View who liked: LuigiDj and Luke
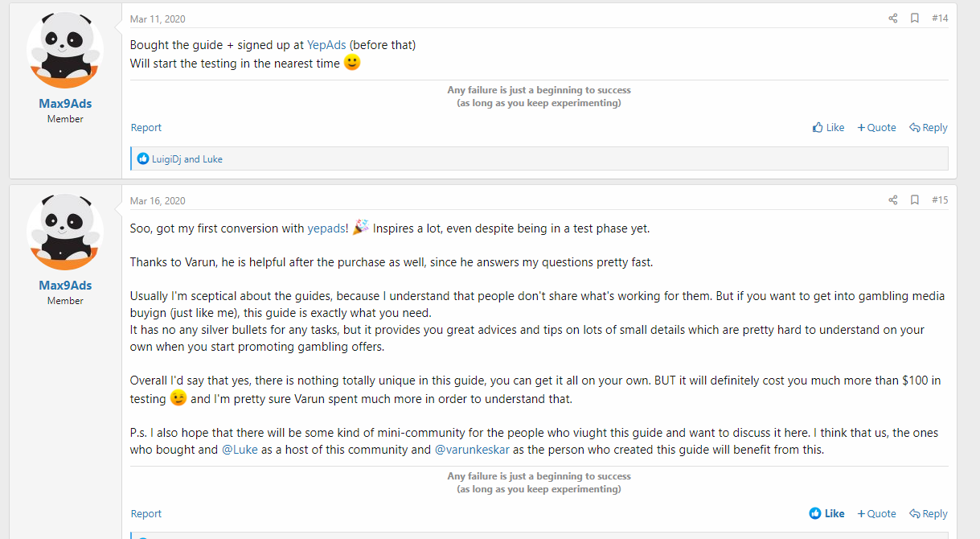The image size is (980, 539). click(x=187, y=159)
